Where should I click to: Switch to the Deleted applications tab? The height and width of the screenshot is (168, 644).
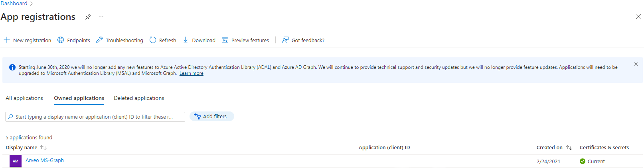tap(139, 98)
